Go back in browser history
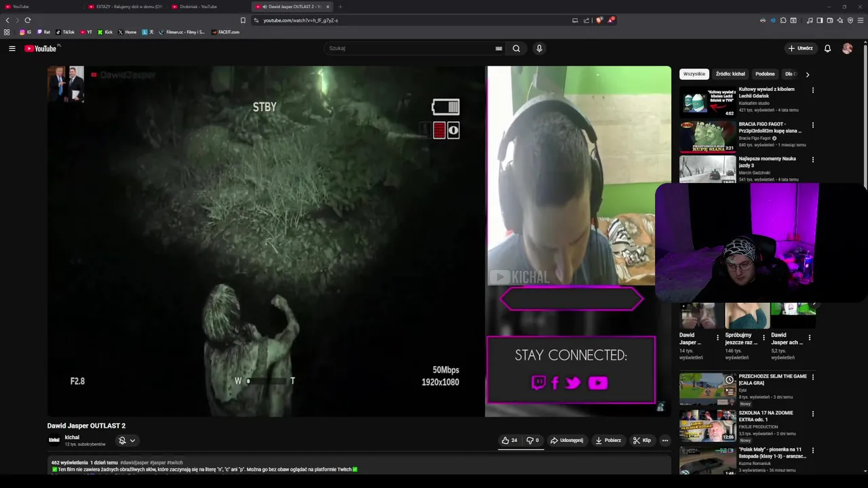The height and width of the screenshot is (488, 868). click(x=7, y=20)
